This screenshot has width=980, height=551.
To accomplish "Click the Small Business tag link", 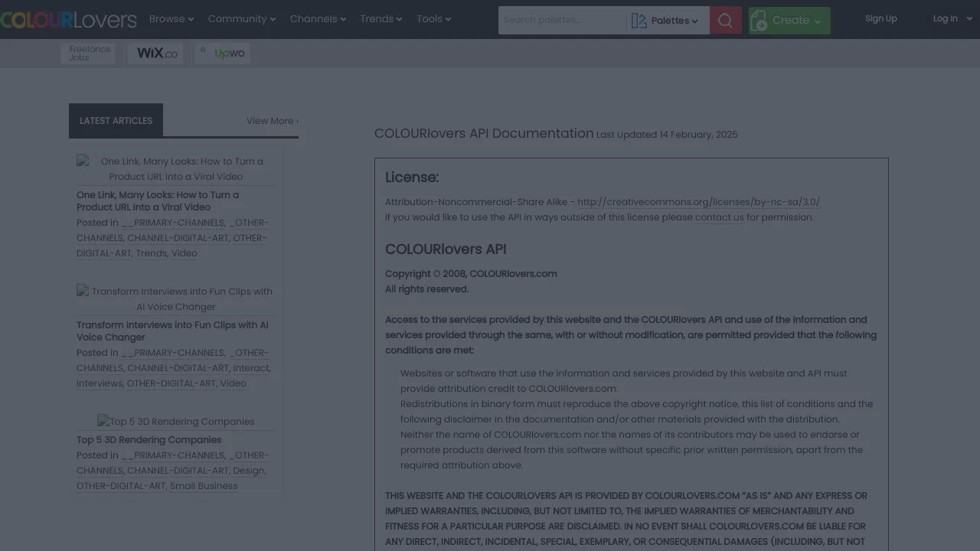I will click(x=204, y=486).
